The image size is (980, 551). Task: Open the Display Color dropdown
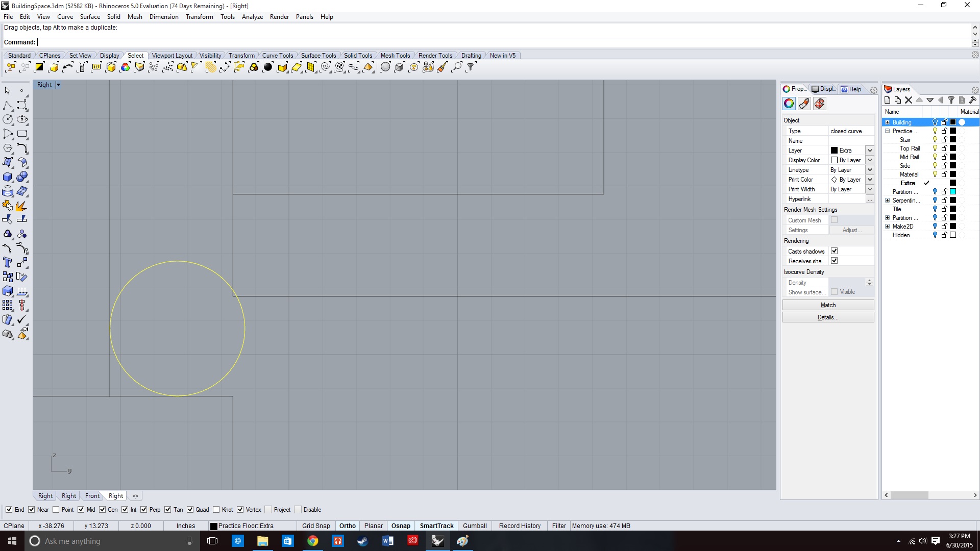pos(870,160)
